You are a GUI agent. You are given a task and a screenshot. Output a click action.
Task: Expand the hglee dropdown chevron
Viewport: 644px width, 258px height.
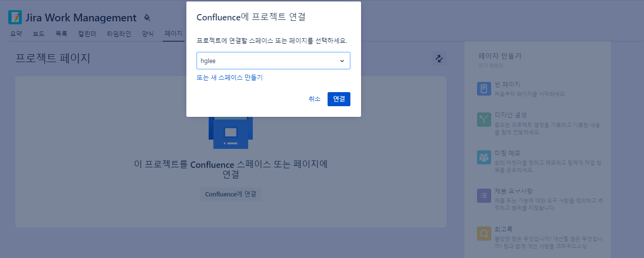pos(342,61)
